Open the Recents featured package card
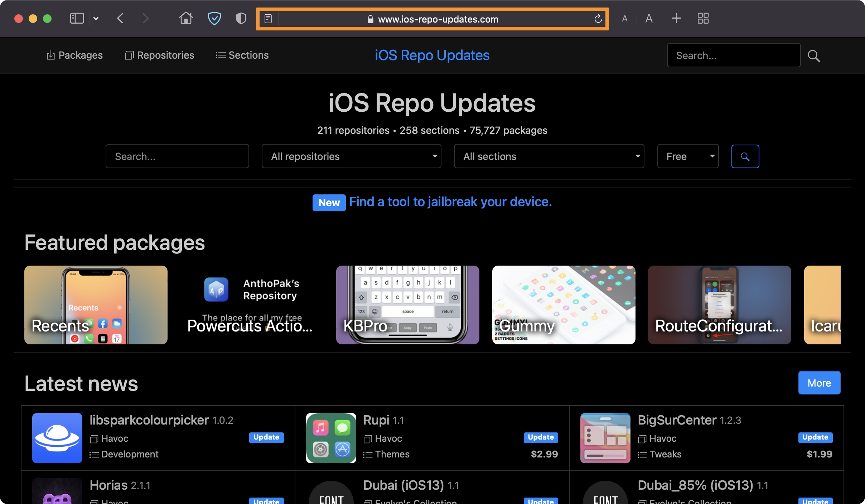Viewport: 865px width, 504px height. (96, 305)
